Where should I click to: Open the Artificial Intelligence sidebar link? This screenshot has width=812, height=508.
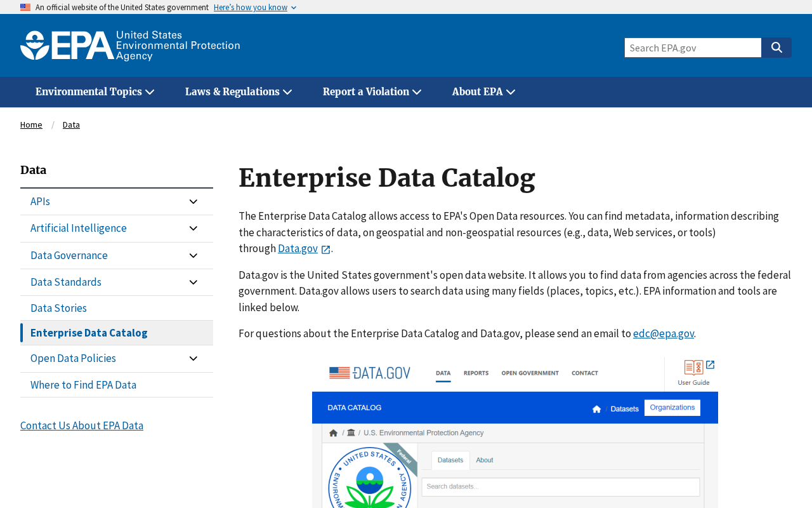79,228
